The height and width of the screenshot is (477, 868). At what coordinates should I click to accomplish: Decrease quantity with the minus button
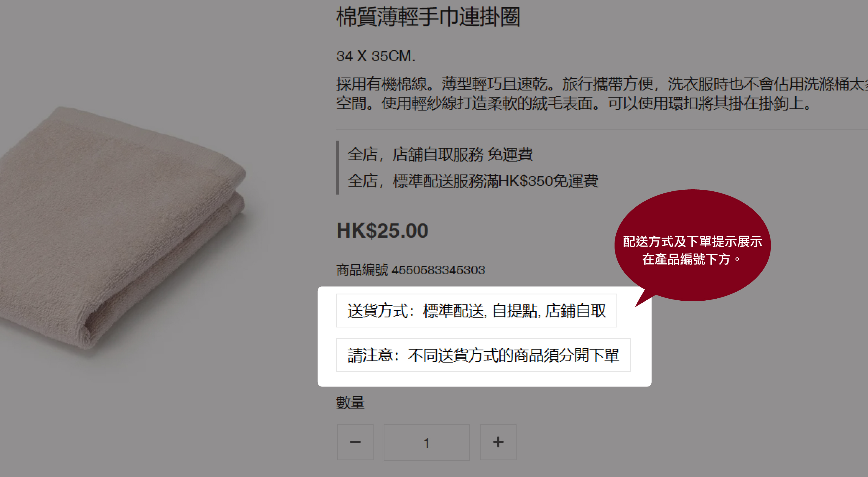(355, 442)
